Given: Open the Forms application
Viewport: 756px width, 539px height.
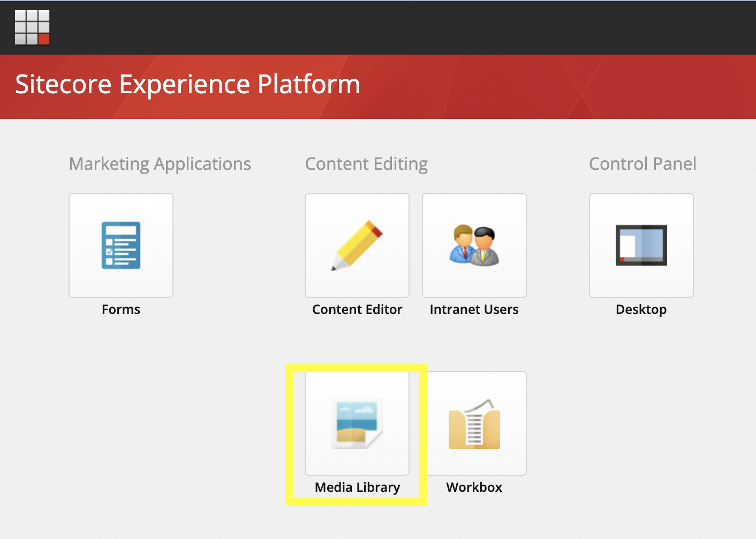Looking at the screenshot, I should [120, 245].
